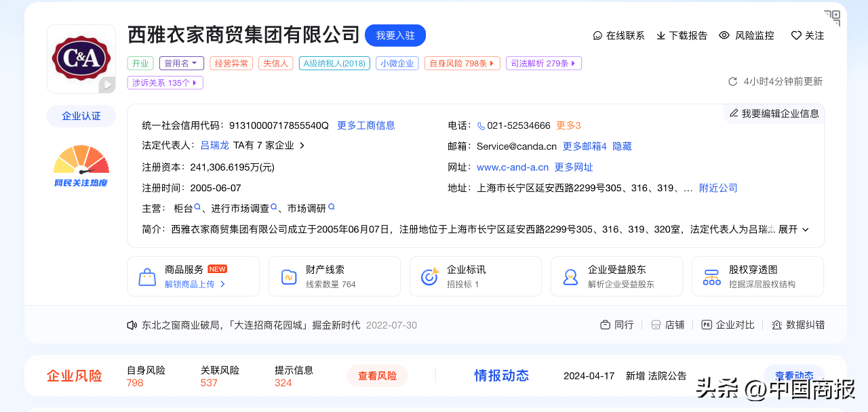Screen dimensions: 868x412
Task: Click the pencil icon for 我要编辑企业信息
Action: point(734,113)
